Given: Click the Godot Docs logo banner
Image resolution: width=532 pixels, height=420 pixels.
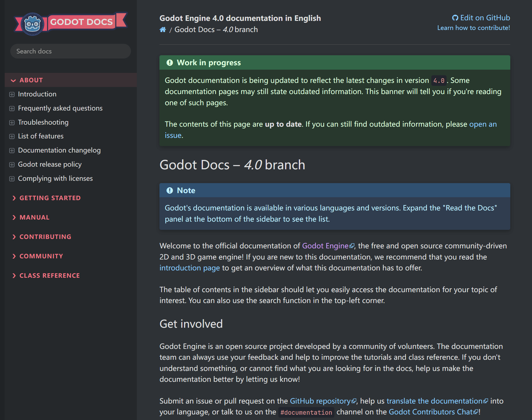Looking at the screenshot, I should pos(70,23).
